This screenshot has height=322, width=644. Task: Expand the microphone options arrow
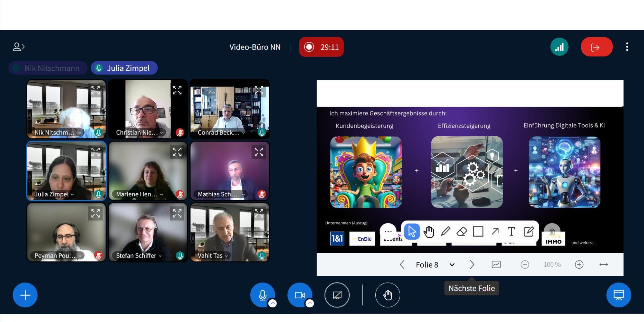coord(272,304)
